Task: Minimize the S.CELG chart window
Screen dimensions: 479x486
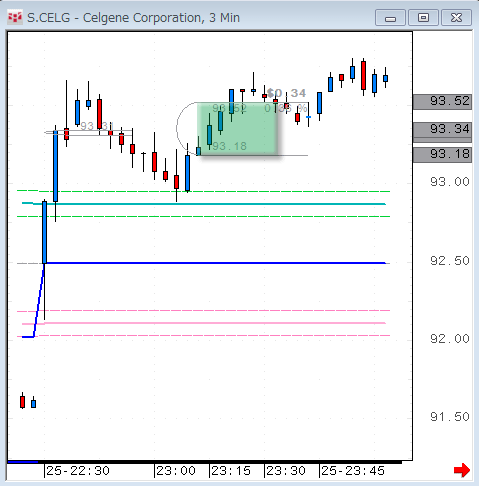Action: click(390, 18)
